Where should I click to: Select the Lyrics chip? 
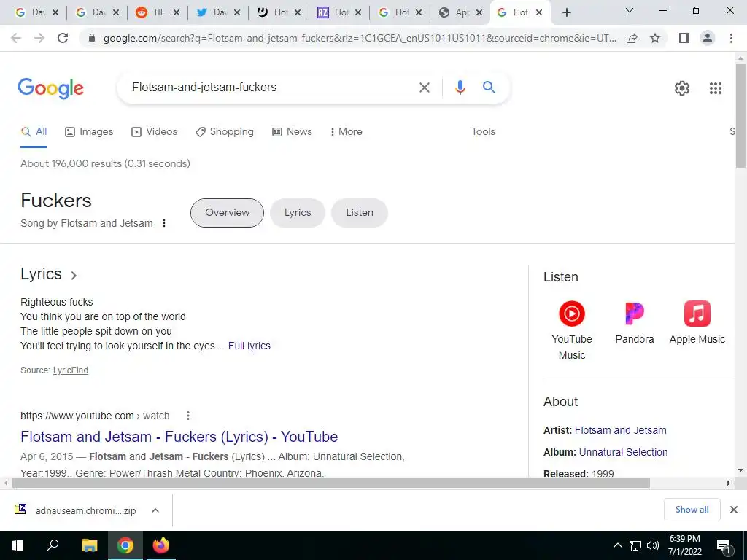(298, 213)
